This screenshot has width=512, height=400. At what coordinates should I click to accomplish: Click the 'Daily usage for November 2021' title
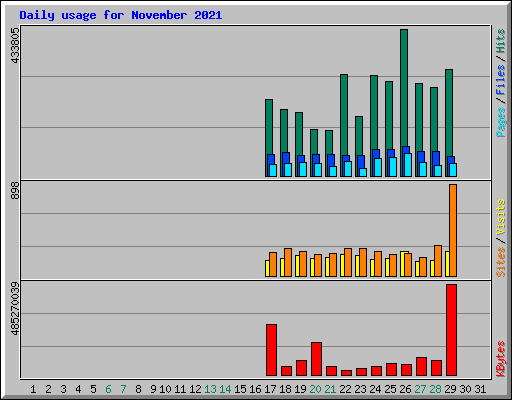121,15
